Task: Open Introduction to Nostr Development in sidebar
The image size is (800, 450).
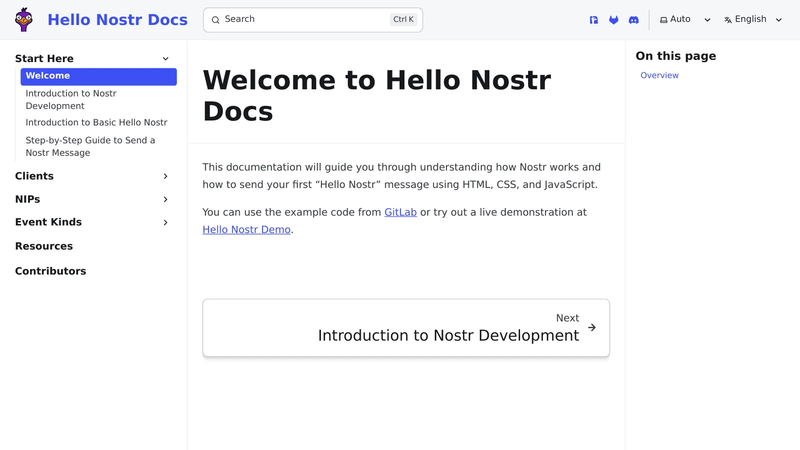Action: (x=98, y=99)
